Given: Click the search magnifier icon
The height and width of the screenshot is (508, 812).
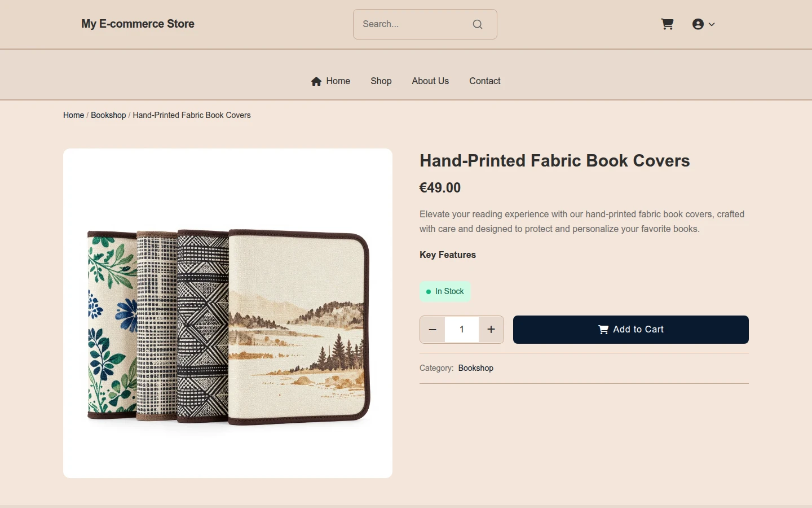Looking at the screenshot, I should coord(478,24).
